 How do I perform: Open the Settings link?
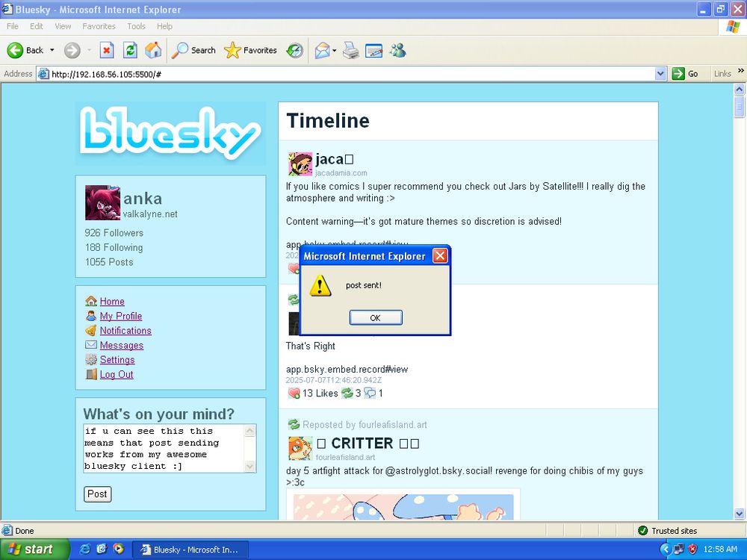117,360
